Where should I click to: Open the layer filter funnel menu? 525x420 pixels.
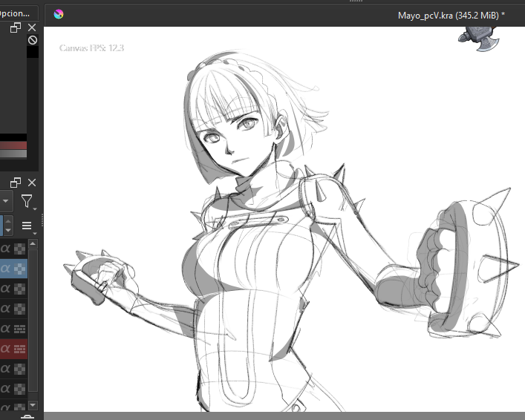tap(27, 201)
